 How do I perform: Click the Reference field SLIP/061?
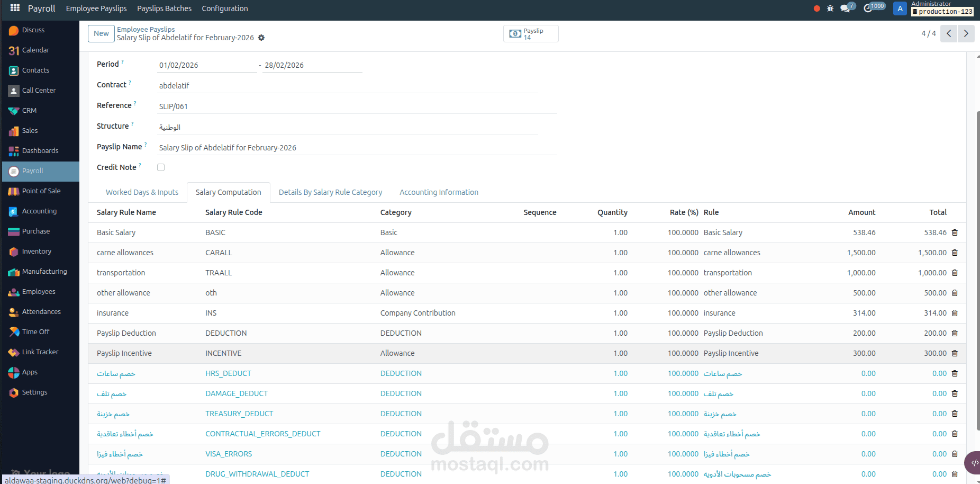pyautogui.click(x=357, y=106)
